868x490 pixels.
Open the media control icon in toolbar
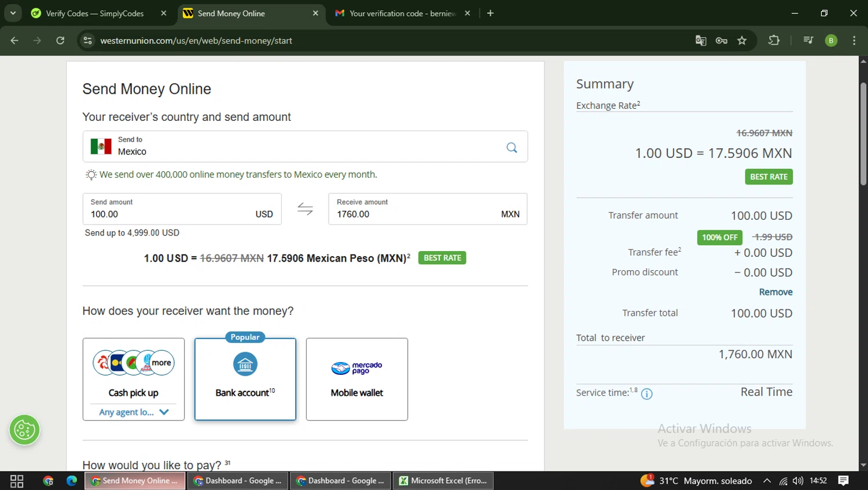808,40
